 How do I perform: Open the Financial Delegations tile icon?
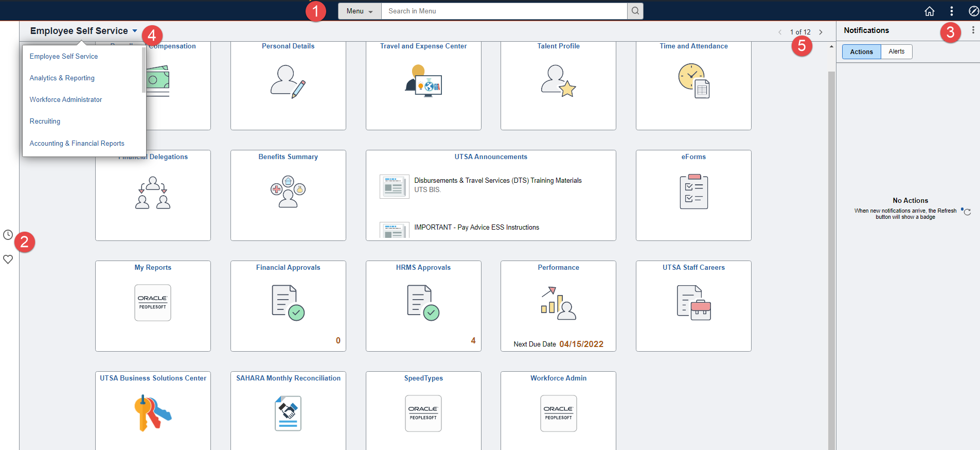pos(153,193)
